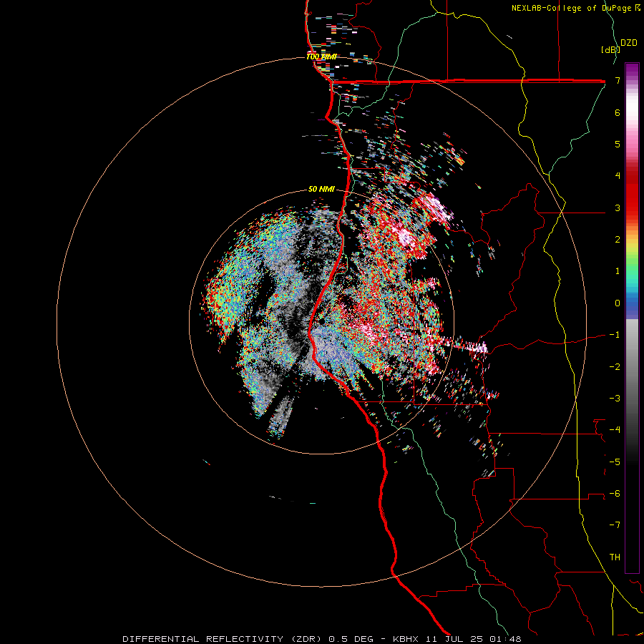Click the 0 dB value on color scale
Image resolution: width=644 pixels, height=644 pixels.
(x=618, y=303)
